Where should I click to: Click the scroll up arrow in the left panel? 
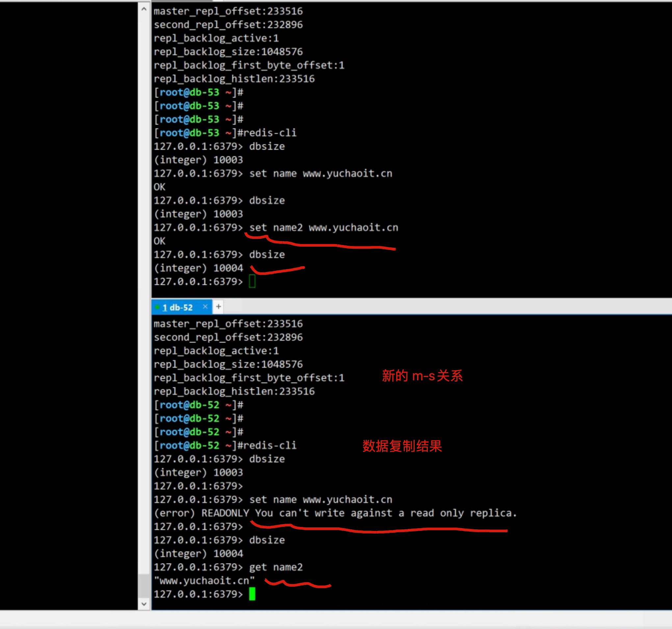click(x=144, y=9)
